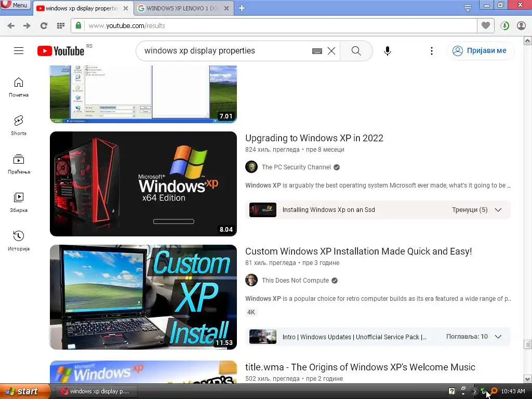Click the Пријави ме sign-in button
Image resolution: width=532 pixels, height=399 pixels.
pos(480,51)
